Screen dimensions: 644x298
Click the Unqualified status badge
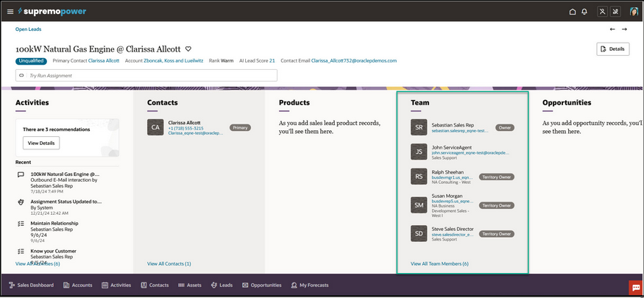(31, 61)
